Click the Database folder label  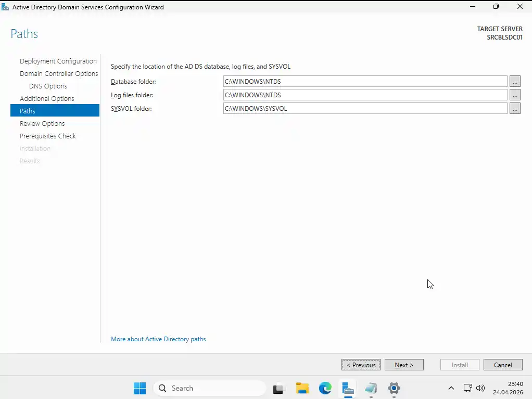(133, 82)
